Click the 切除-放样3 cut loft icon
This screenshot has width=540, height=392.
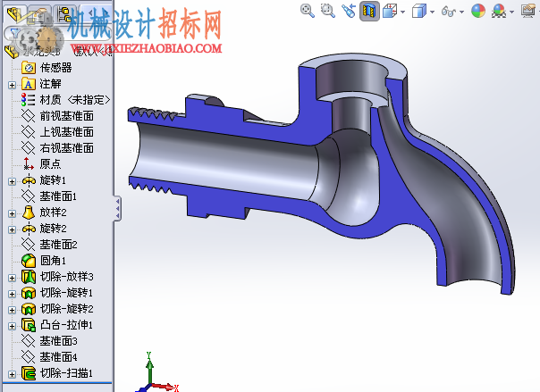click(x=29, y=277)
